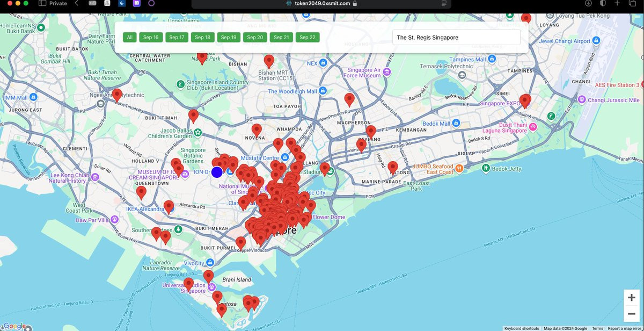Click the St. Regis Singapore search field
This screenshot has width=644, height=331.
[456, 38]
